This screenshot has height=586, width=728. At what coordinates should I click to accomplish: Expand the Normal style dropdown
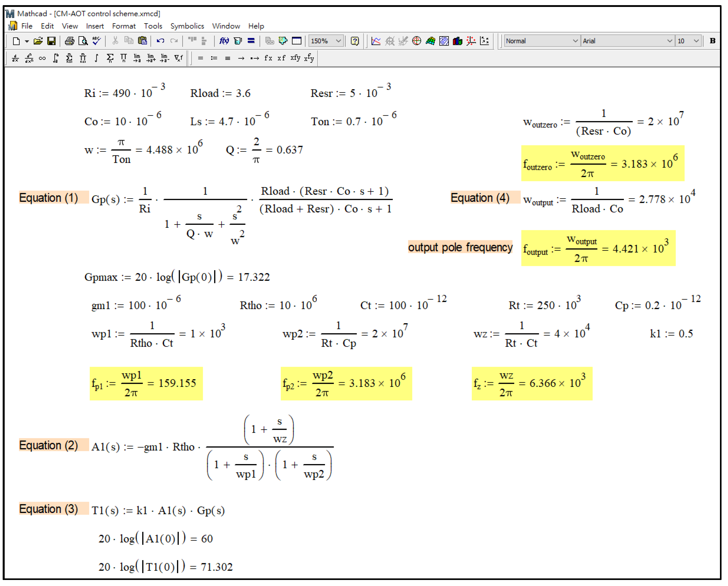click(575, 41)
